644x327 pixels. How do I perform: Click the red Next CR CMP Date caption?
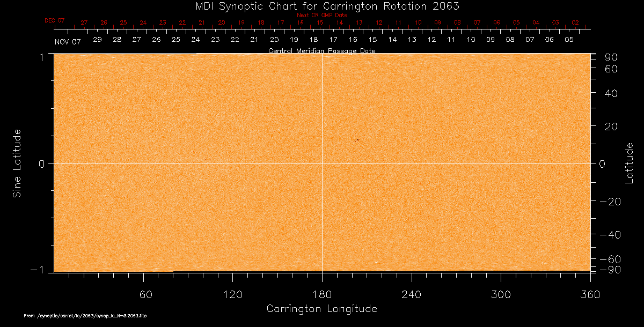point(321,15)
